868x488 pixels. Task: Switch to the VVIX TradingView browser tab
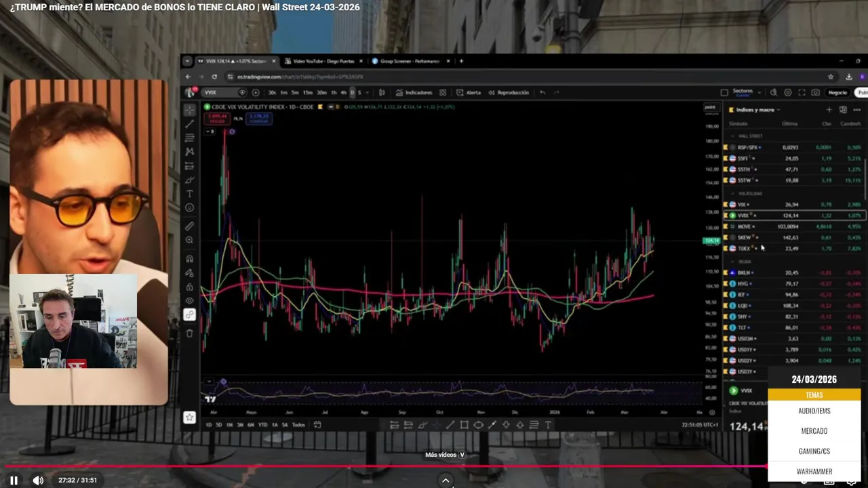pos(235,61)
